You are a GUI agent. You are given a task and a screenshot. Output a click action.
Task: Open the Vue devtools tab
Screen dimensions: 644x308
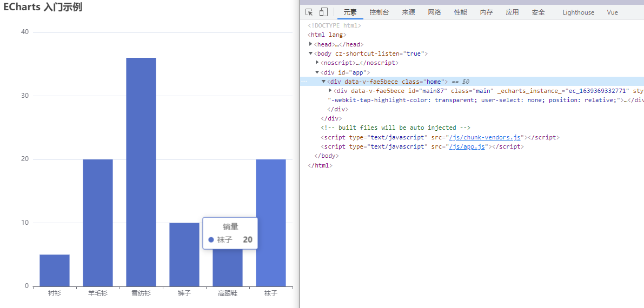pos(613,12)
